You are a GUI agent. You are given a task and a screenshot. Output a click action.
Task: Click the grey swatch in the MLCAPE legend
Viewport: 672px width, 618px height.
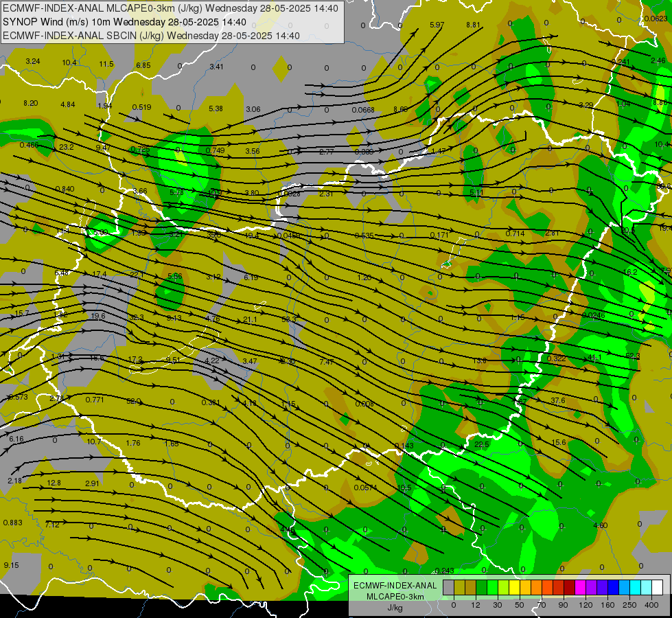tap(449, 587)
